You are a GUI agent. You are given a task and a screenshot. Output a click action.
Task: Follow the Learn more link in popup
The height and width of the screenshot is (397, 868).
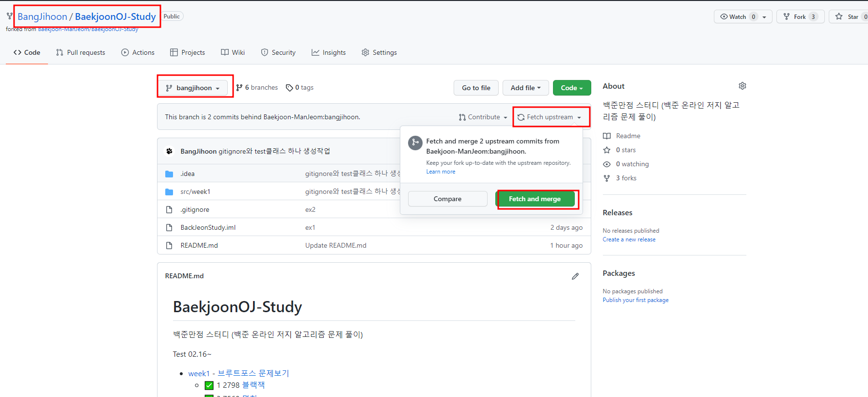coord(441,172)
